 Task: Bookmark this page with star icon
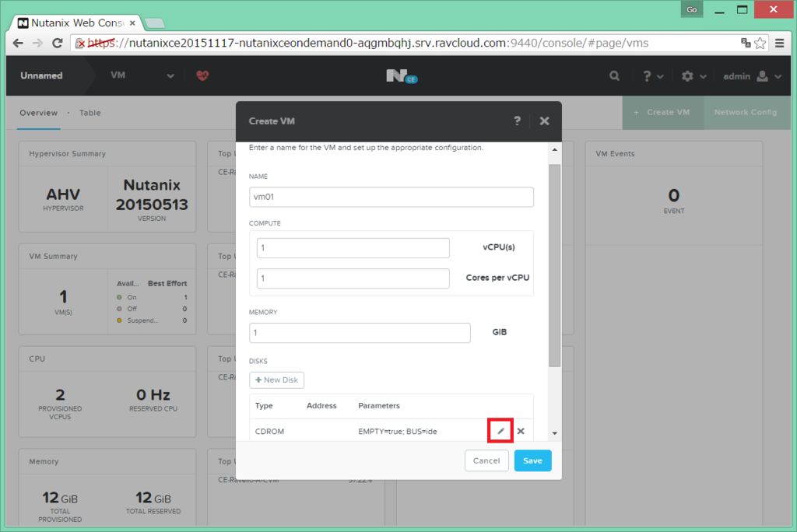760,44
